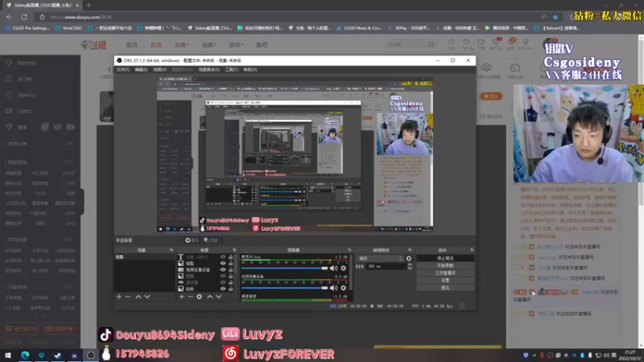The image size is (644, 362).
Task: Open transition properties gear next to 渐变
Action: 409,258
